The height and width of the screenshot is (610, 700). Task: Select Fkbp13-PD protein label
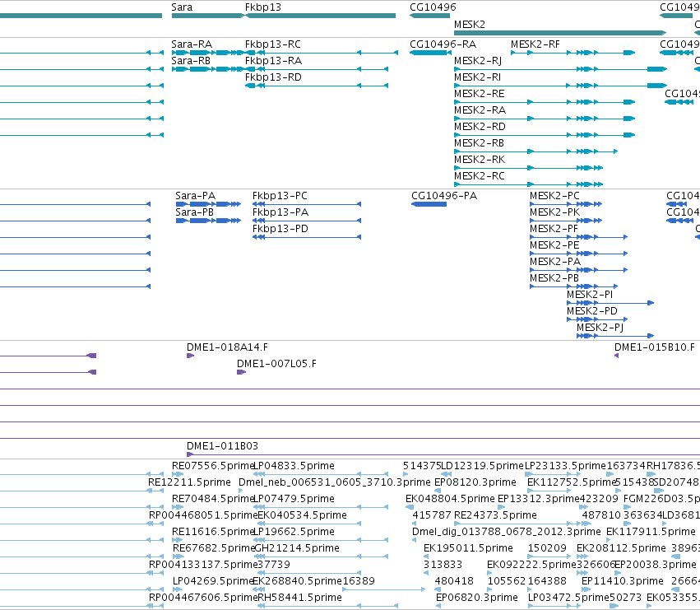tap(280, 229)
